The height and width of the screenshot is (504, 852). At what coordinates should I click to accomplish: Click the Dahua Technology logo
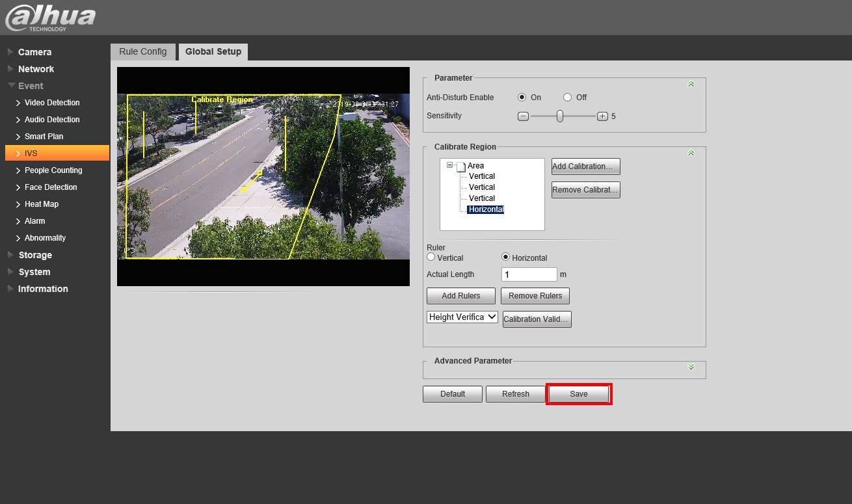pyautogui.click(x=50, y=18)
